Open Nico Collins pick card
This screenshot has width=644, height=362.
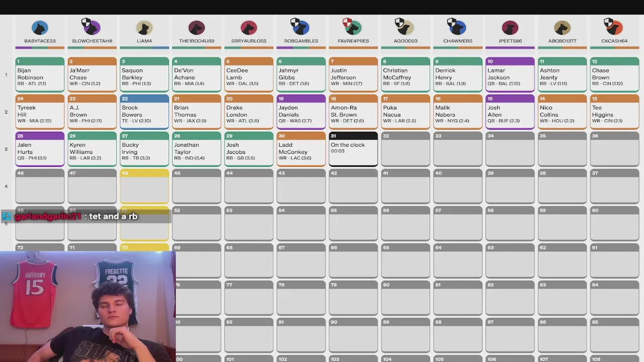click(562, 112)
